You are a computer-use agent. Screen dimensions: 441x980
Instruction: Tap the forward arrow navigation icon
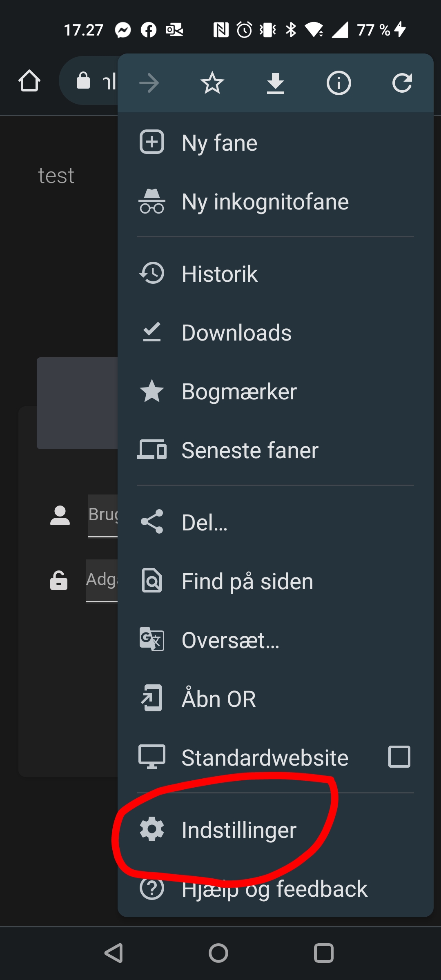pos(149,83)
